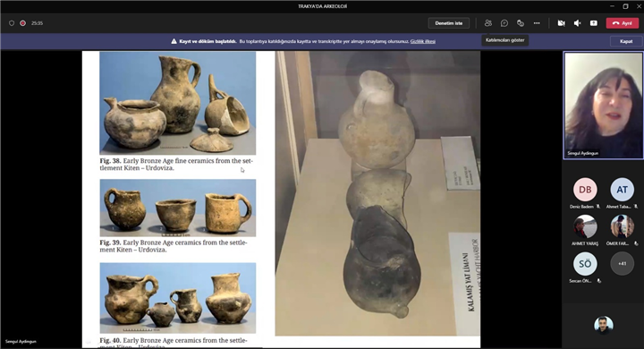
Task: Click AHMET YARAŞ profile picture
Action: point(585,226)
